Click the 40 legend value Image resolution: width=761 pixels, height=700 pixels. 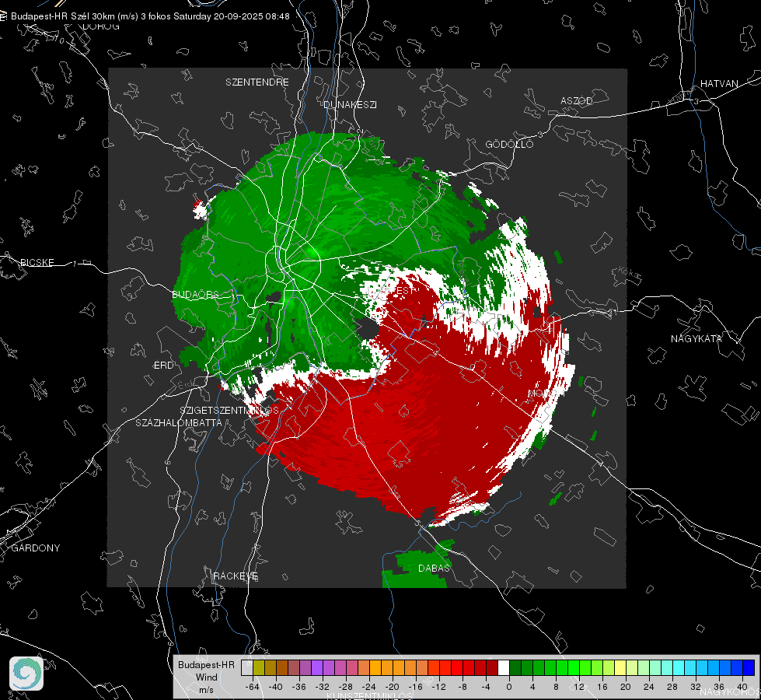pyautogui.click(x=742, y=687)
